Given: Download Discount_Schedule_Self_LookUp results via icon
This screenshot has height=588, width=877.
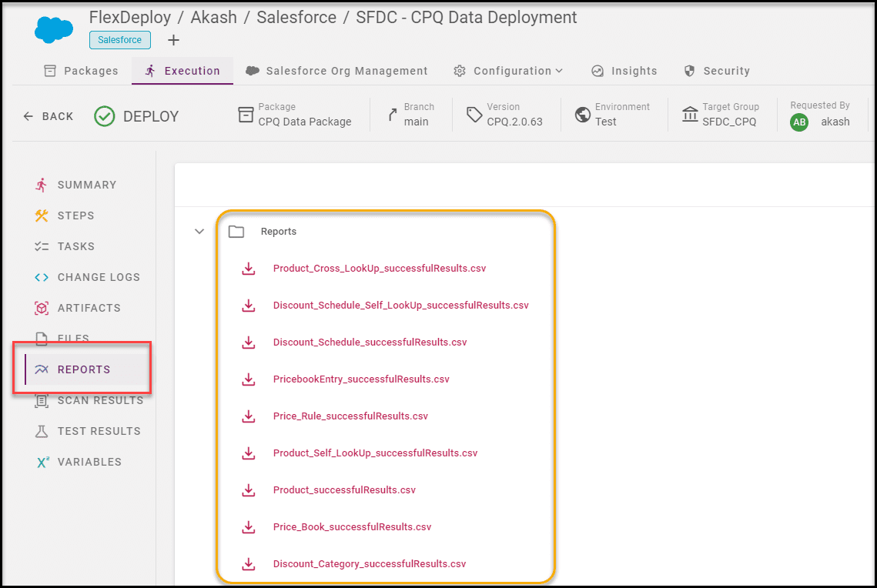Looking at the screenshot, I should coord(249,306).
